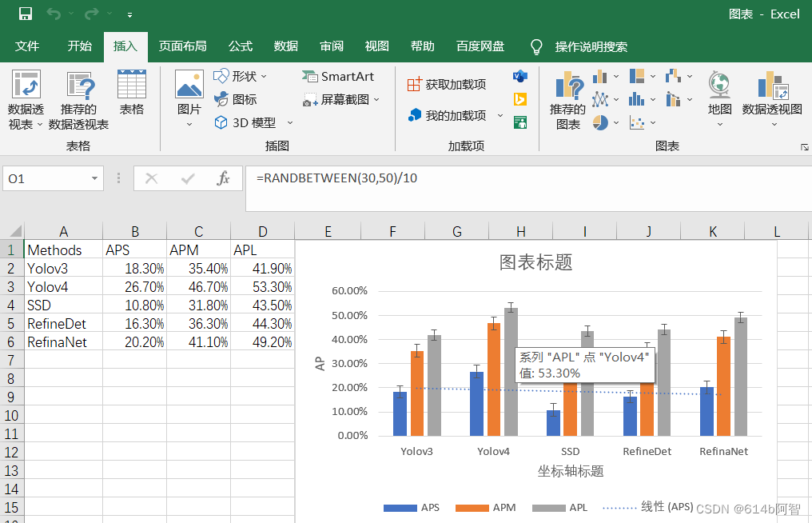Viewport: 812px width, 523px height.
Task: Open 推荐的图表 recommended charts
Action: coord(567,100)
